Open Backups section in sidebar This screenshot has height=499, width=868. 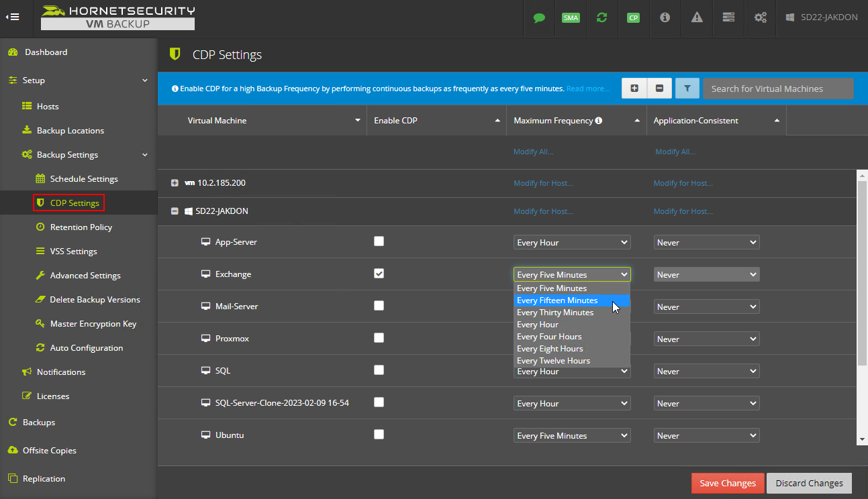[39, 423]
